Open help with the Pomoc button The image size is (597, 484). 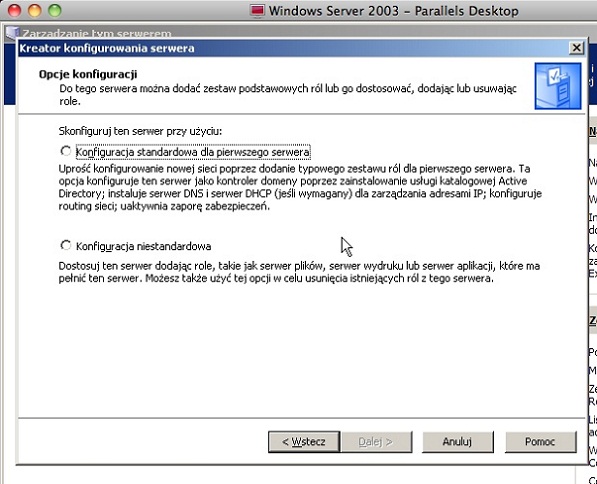point(541,442)
